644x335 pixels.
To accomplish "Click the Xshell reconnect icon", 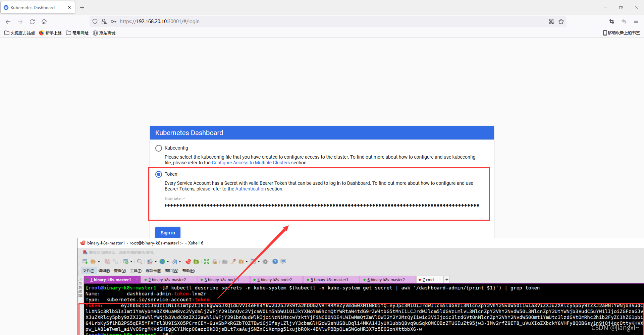I will coord(107,262).
